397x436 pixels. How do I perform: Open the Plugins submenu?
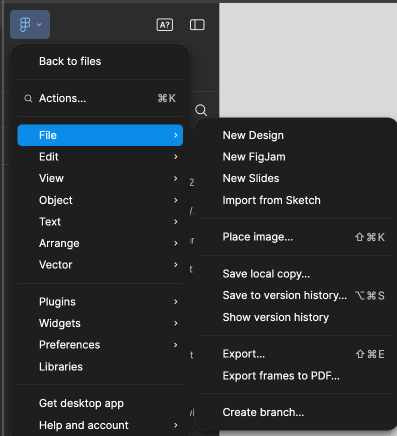click(x=100, y=302)
